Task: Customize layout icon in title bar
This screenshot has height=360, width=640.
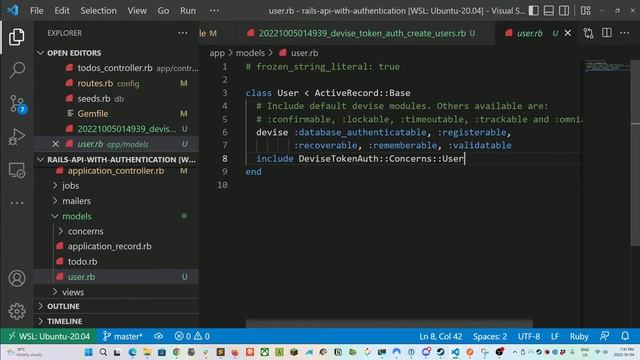Action: click(x=586, y=11)
